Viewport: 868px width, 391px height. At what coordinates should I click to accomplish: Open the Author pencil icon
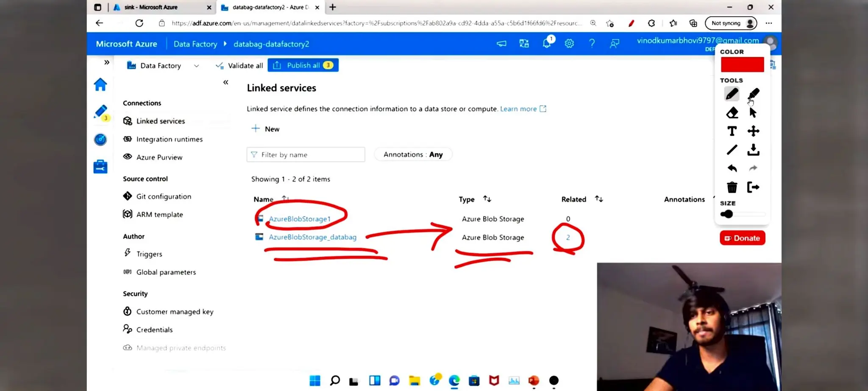(101, 112)
